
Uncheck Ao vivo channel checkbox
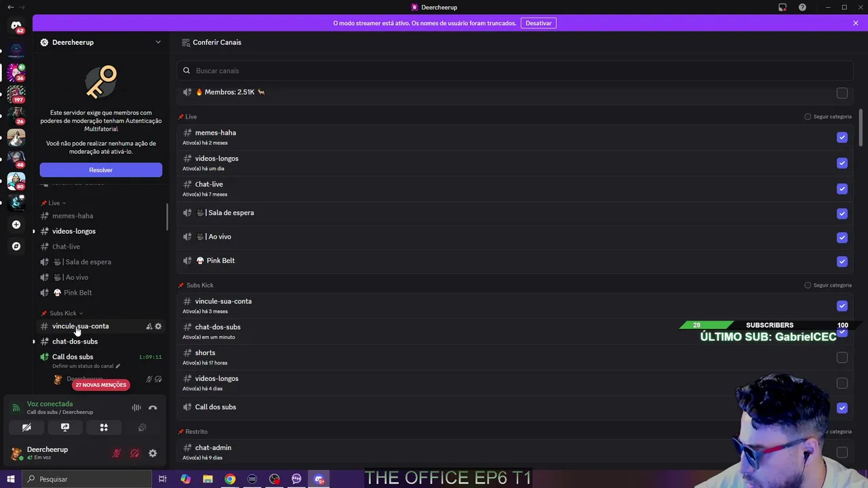coord(842,237)
